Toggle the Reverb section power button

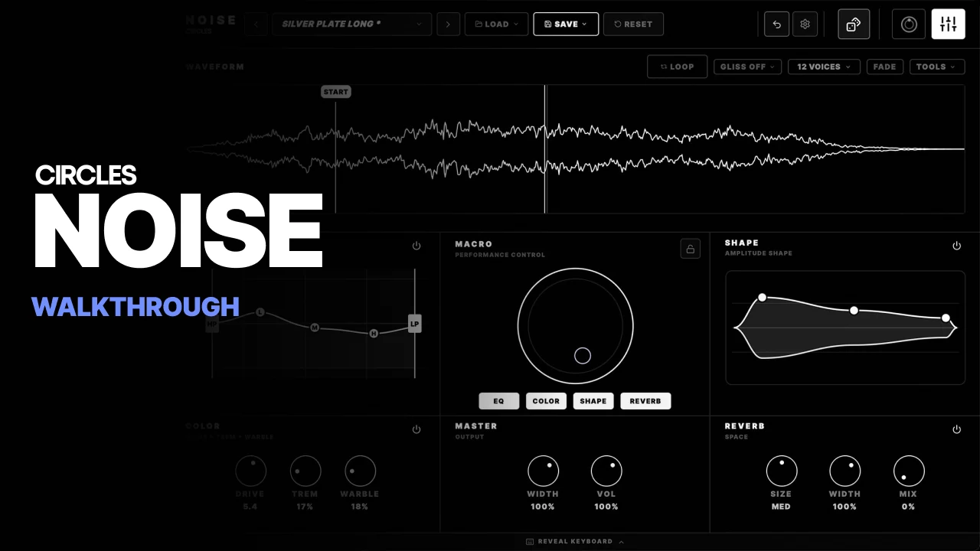pyautogui.click(x=956, y=429)
